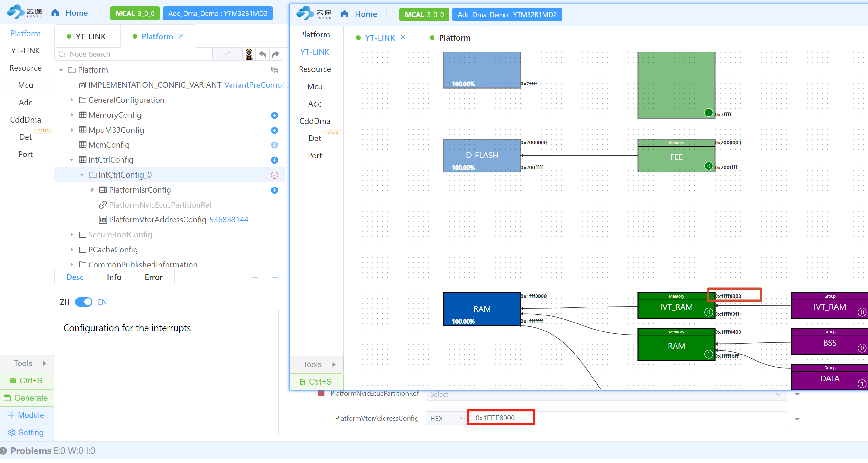Select the D-FLASH blue block
The image size is (868, 463).
pyautogui.click(x=482, y=156)
